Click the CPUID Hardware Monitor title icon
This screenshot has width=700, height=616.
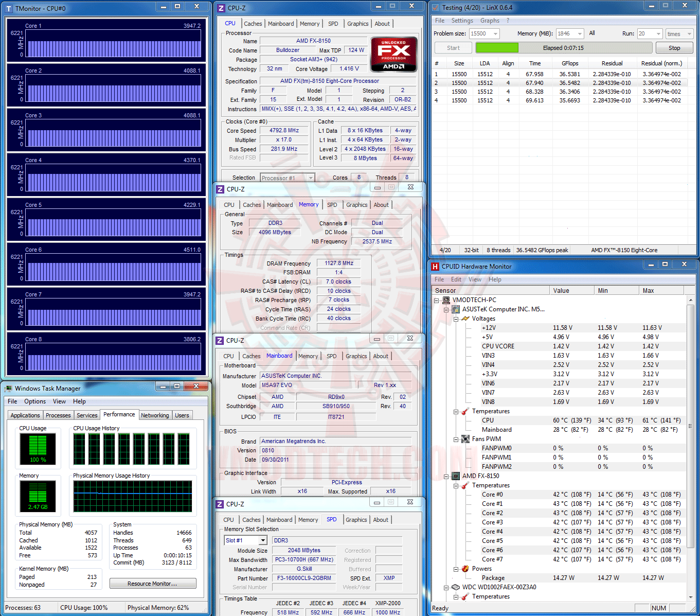click(435, 267)
